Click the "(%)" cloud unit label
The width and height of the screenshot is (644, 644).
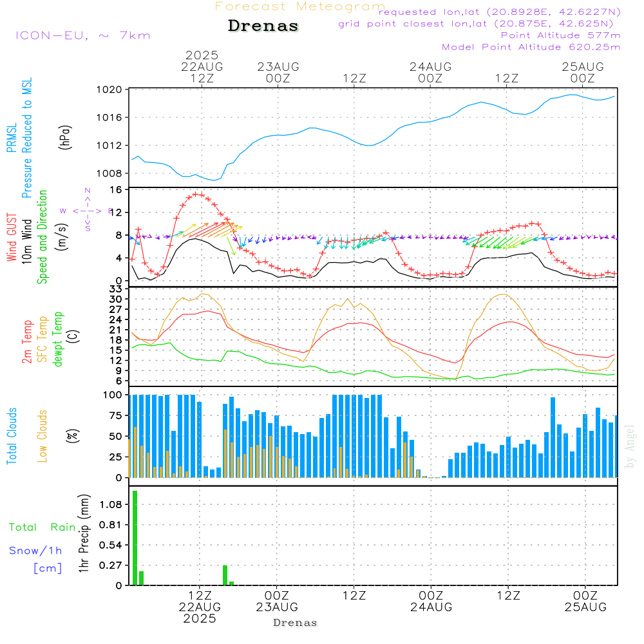point(73,436)
